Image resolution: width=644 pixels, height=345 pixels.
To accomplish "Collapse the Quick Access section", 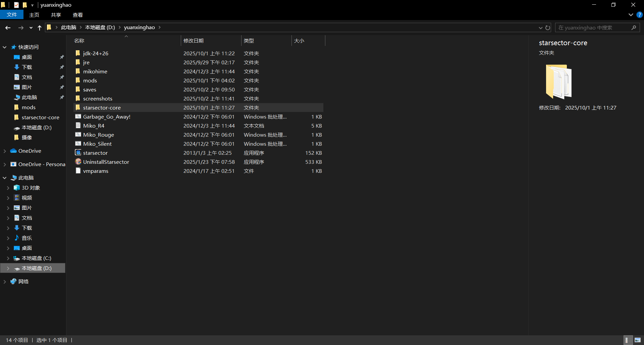I will pos(5,47).
